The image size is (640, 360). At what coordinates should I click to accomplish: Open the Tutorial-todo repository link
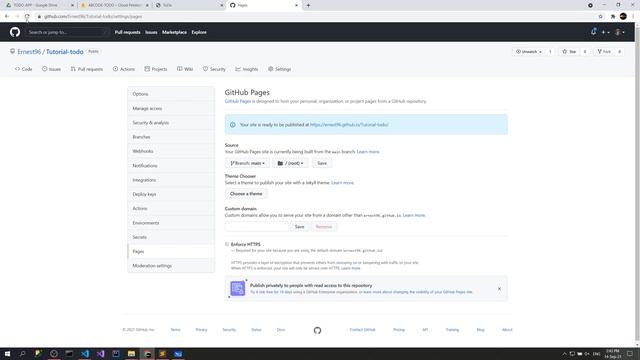64,52
